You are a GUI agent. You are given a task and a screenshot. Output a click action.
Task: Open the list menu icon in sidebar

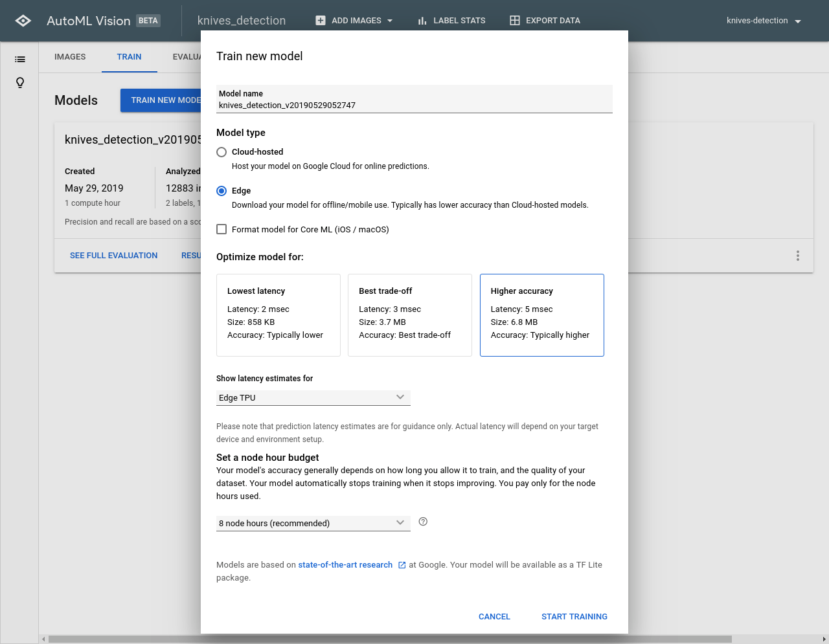click(20, 60)
